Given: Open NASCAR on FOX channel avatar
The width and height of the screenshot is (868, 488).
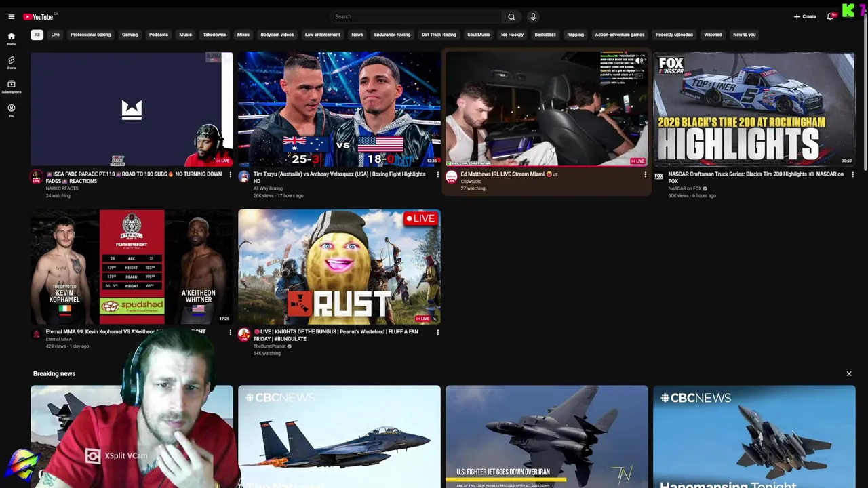Looking at the screenshot, I should [658, 176].
